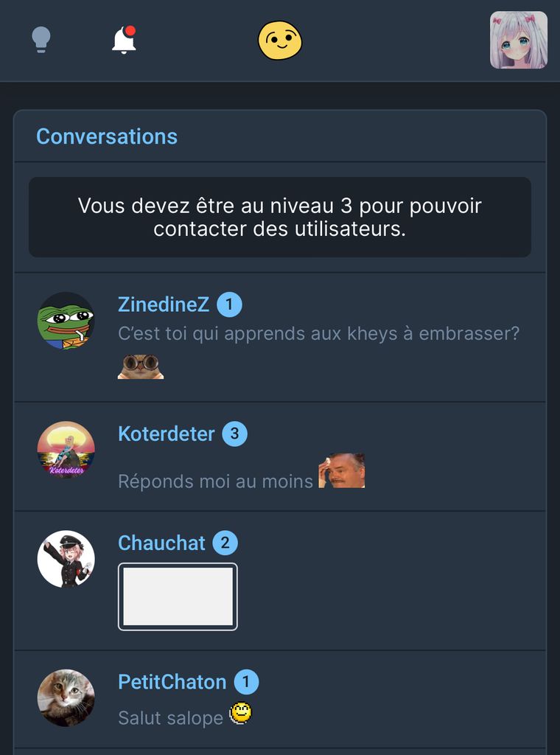This screenshot has width=560, height=755.
Task: Toggle the lightbulb theme icon
Action: click(x=41, y=39)
